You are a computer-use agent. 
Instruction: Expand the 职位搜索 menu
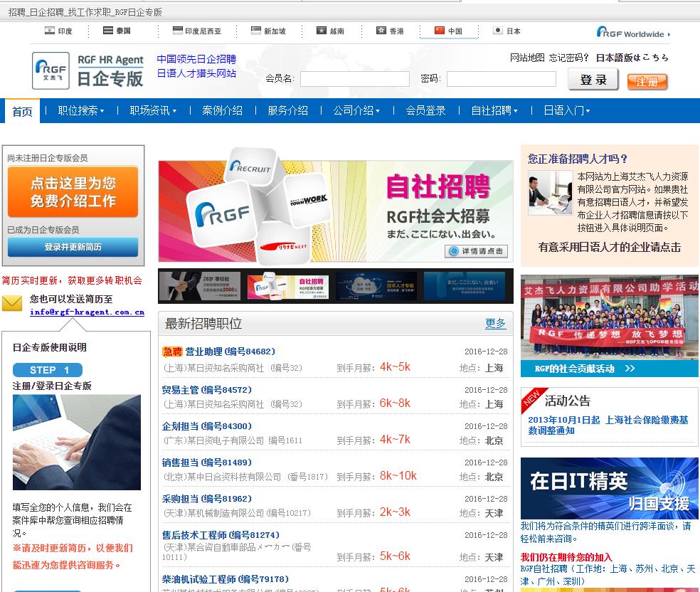click(80, 110)
